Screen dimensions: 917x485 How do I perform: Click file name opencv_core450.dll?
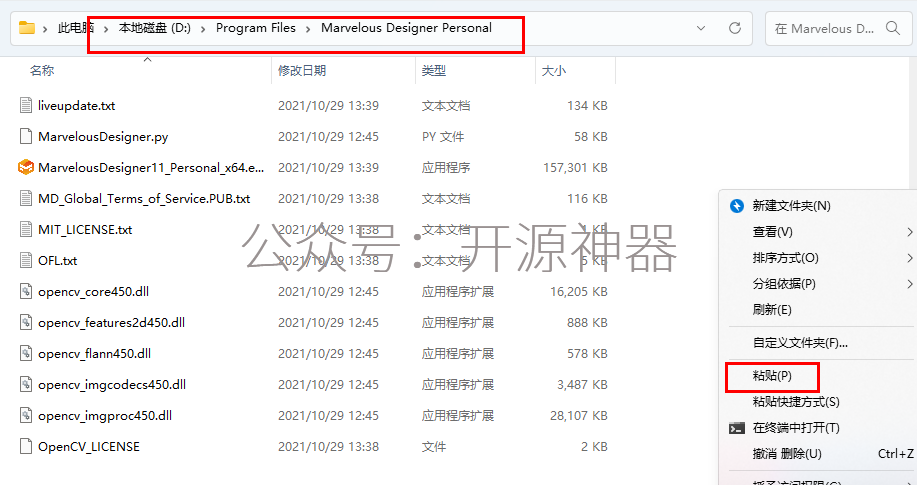click(x=94, y=292)
